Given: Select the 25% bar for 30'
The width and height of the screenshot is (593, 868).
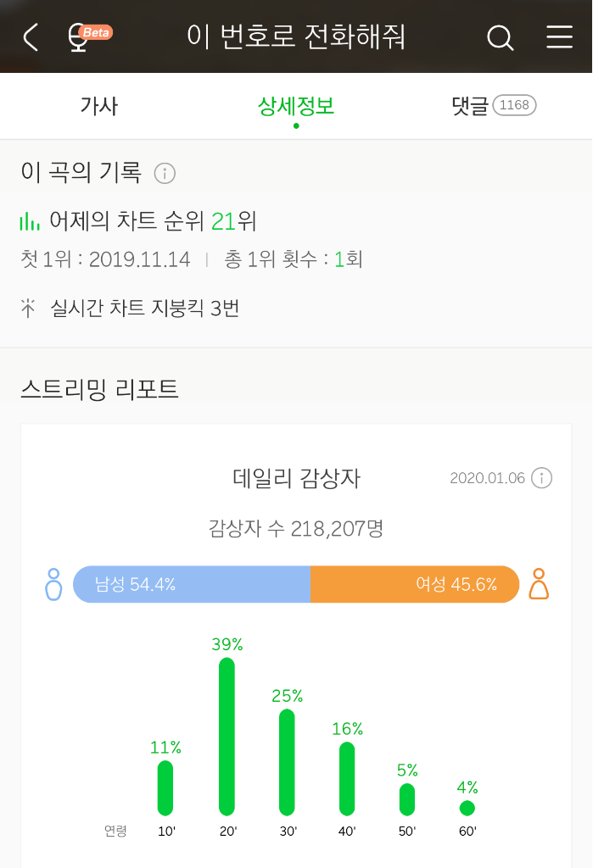Looking at the screenshot, I should point(287,762).
